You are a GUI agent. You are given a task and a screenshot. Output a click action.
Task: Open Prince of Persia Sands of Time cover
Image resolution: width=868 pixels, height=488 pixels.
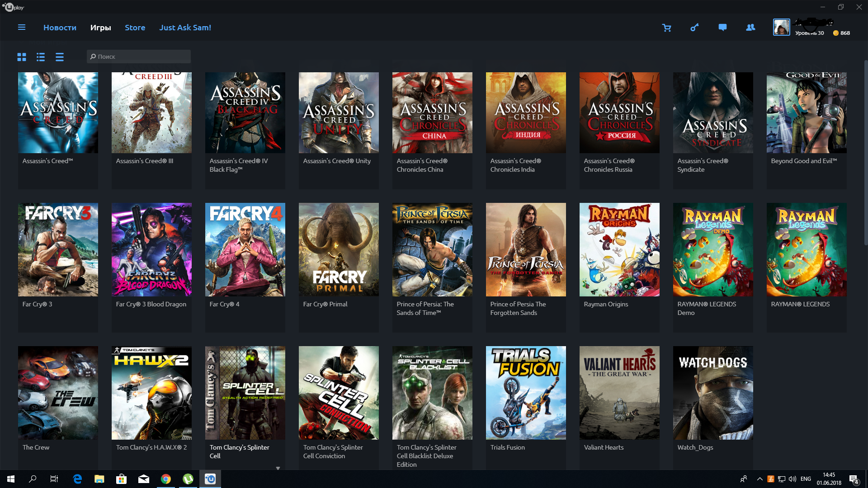point(432,249)
